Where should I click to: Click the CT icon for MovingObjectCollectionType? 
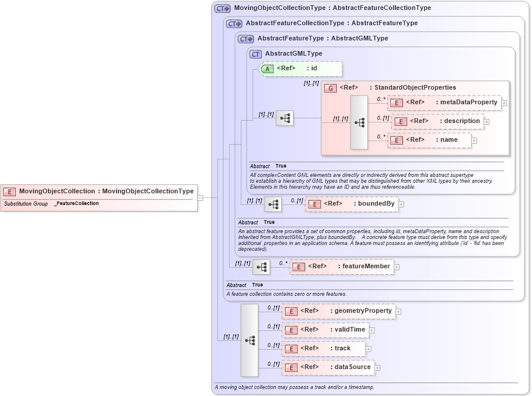coord(221,8)
